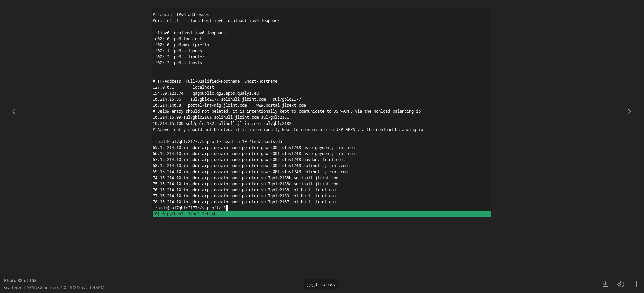Screen dimensions: 644x293
Task: Click the '# special IPv6 addresses' comment line
Action: coord(181,15)
